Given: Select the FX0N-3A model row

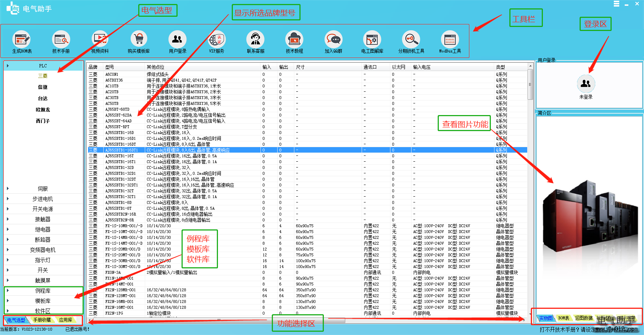Looking at the screenshot, I should pyautogui.click(x=307, y=272).
